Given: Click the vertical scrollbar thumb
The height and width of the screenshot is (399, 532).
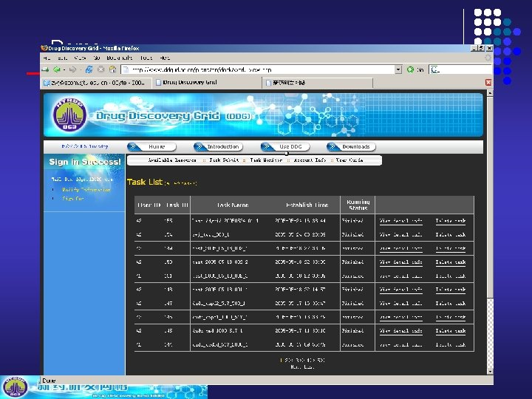Looking at the screenshot, I should (x=490, y=197).
